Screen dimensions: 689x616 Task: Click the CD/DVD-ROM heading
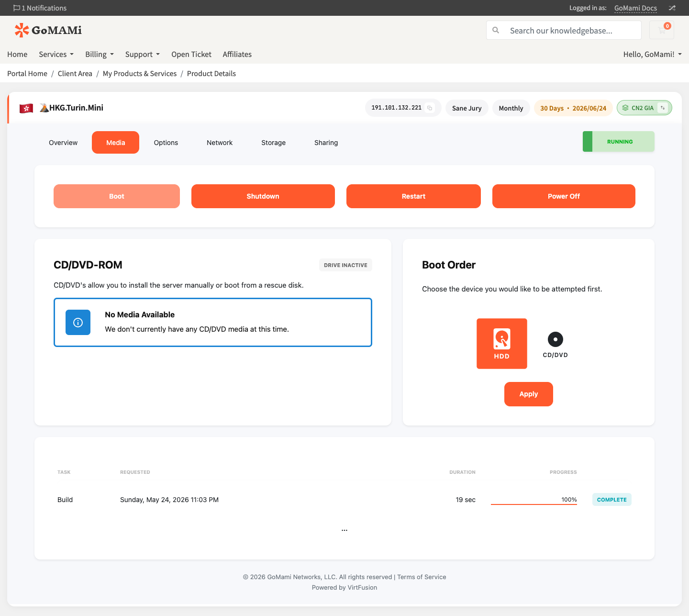coord(88,265)
